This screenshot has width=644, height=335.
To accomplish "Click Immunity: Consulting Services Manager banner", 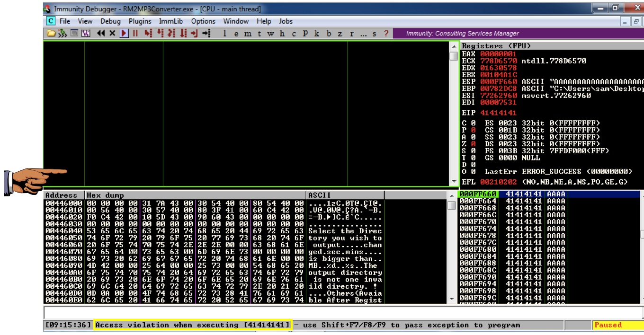I will 462,34.
